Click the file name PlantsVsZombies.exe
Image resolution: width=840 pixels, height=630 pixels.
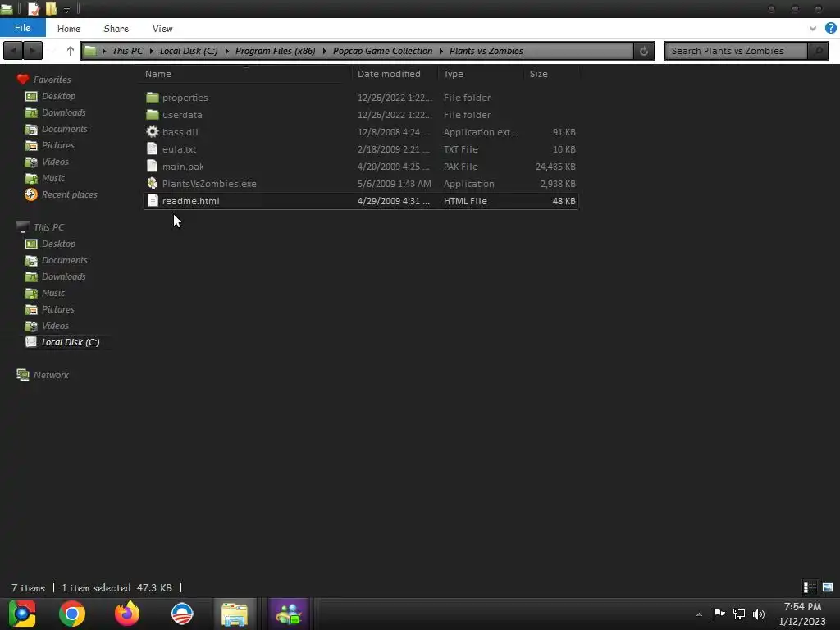point(209,184)
